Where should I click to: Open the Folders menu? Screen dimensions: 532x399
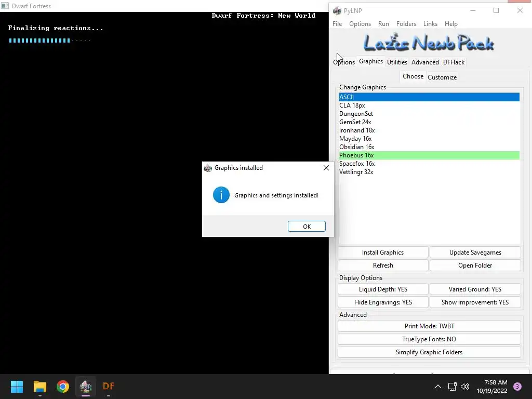click(x=406, y=24)
